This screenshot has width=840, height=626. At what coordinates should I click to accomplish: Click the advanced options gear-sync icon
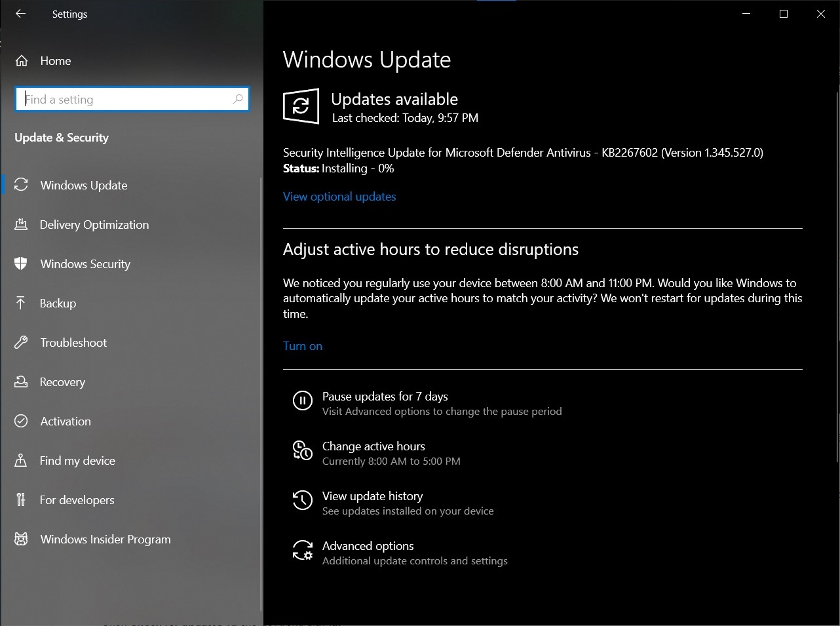302,550
